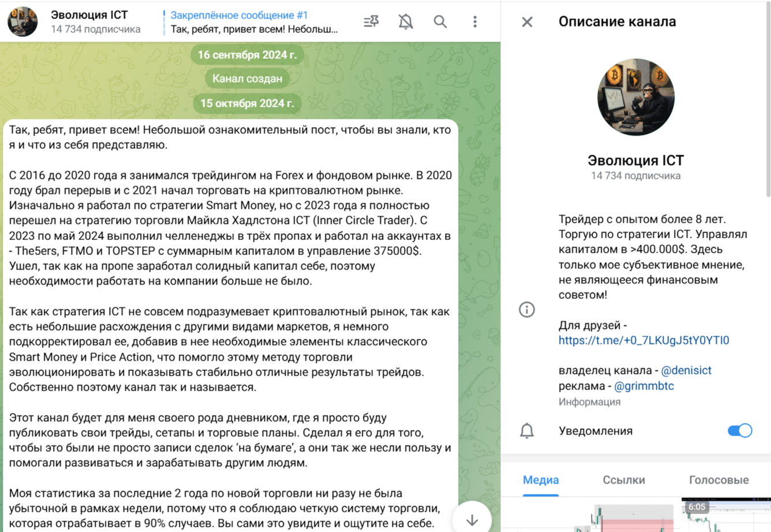Toggle the Уведомления switch
Viewport: 771px width, 532px height.
coord(740,431)
